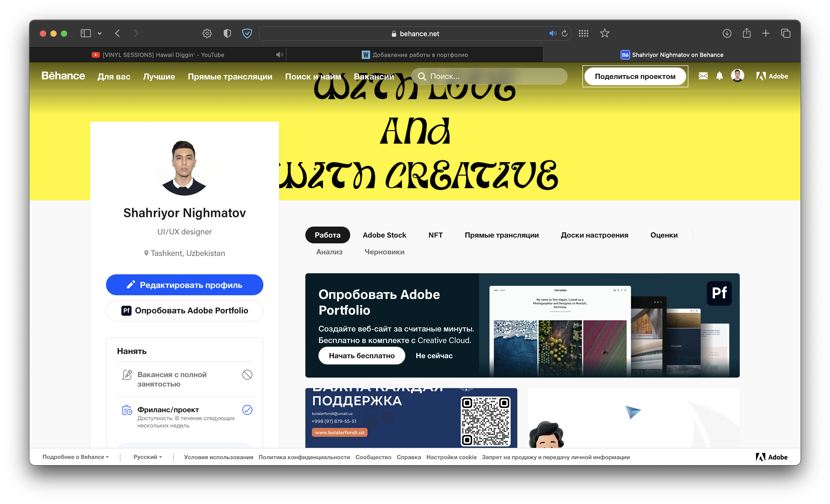830x504 pixels.
Task: Open the Анализ tab
Action: click(329, 252)
